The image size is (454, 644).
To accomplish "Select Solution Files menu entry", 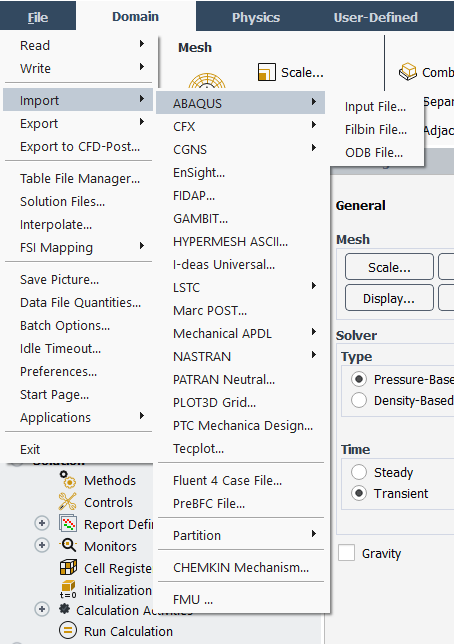I will click(78, 201).
